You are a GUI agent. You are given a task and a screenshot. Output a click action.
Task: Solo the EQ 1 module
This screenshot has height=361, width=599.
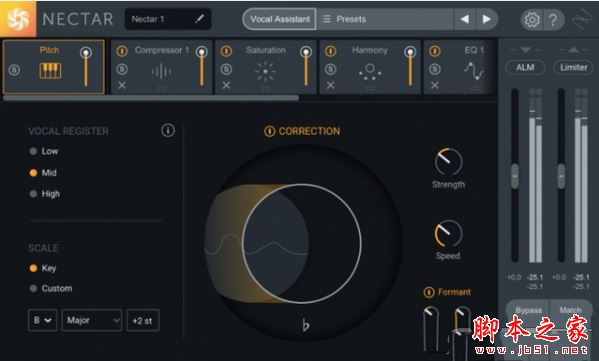point(435,70)
